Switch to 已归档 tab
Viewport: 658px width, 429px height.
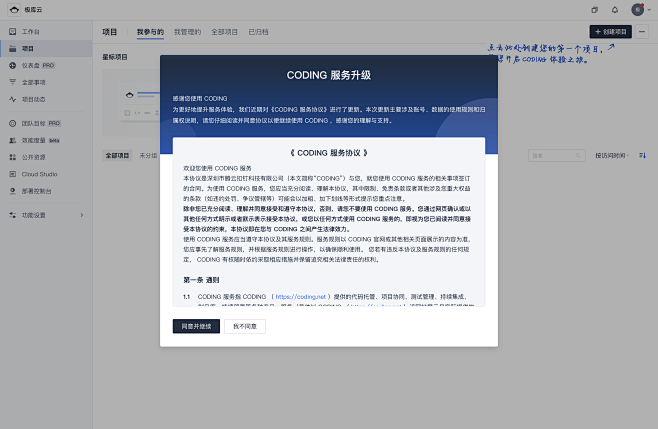tap(258, 32)
